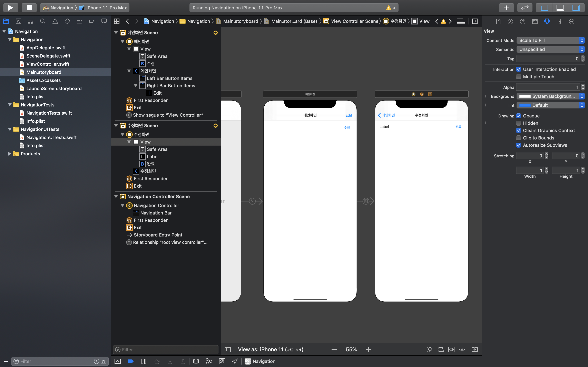
Task: Open the Content Mode dropdown
Action: tap(550, 40)
